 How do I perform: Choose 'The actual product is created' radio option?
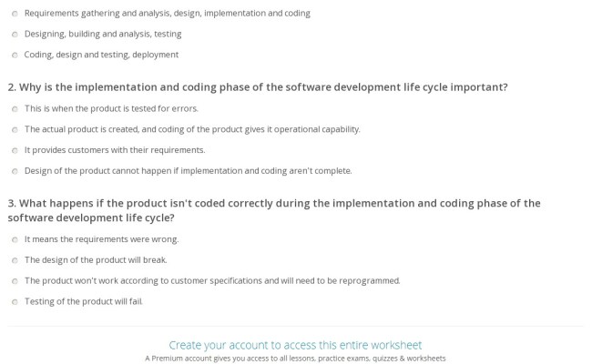click(15, 130)
